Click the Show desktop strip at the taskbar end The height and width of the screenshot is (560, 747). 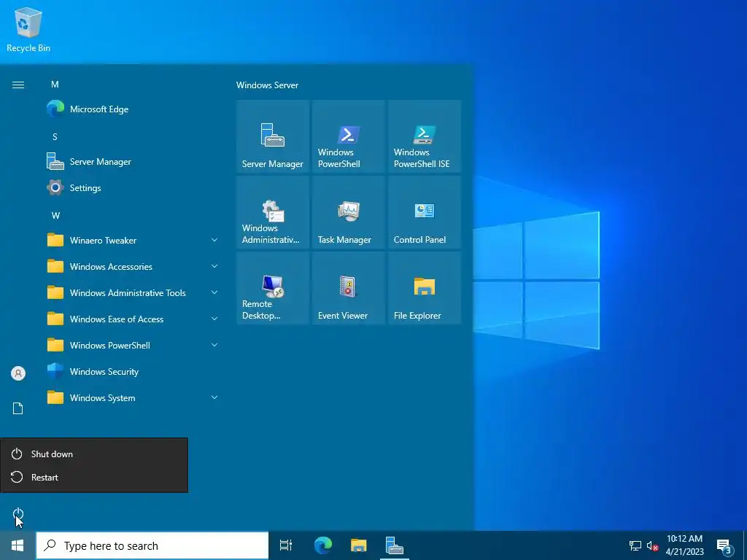click(x=745, y=545)
